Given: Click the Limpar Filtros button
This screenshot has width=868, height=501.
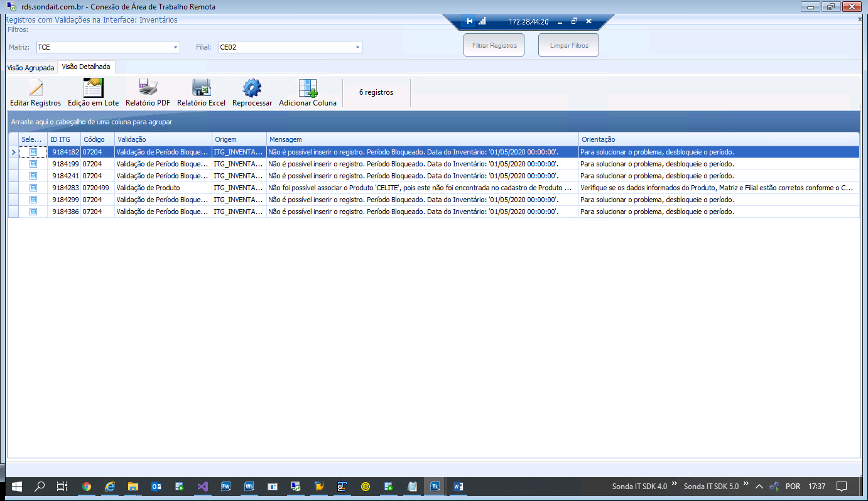Looking at the screenshot, I should [x=569, y=45].
